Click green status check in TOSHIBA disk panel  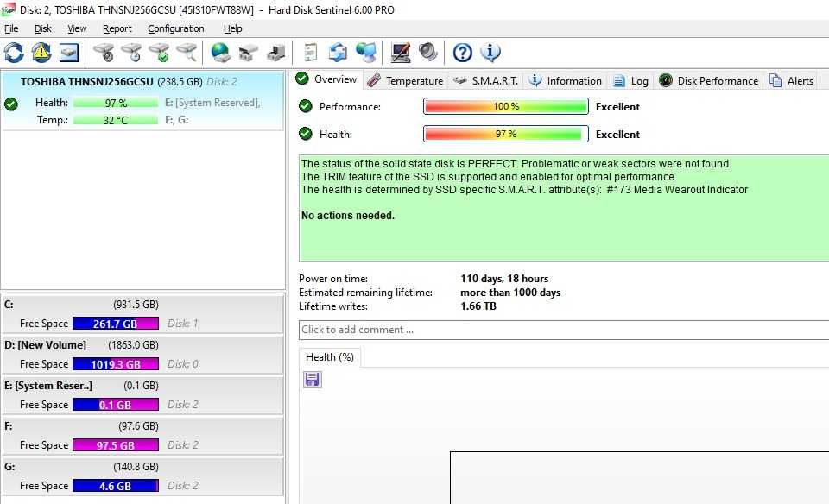[x=11, y=104]
